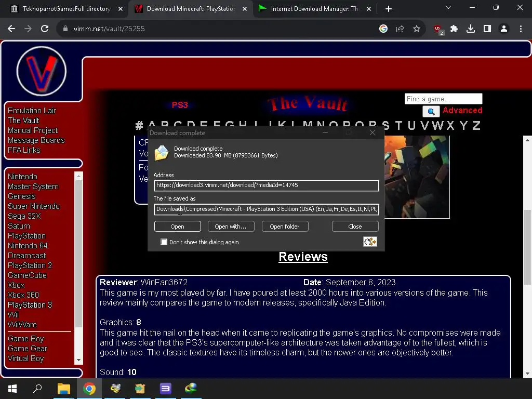Open Manual Project sidebar link
This screenshot has width=532, height=399.
click(x=33, y=130)
